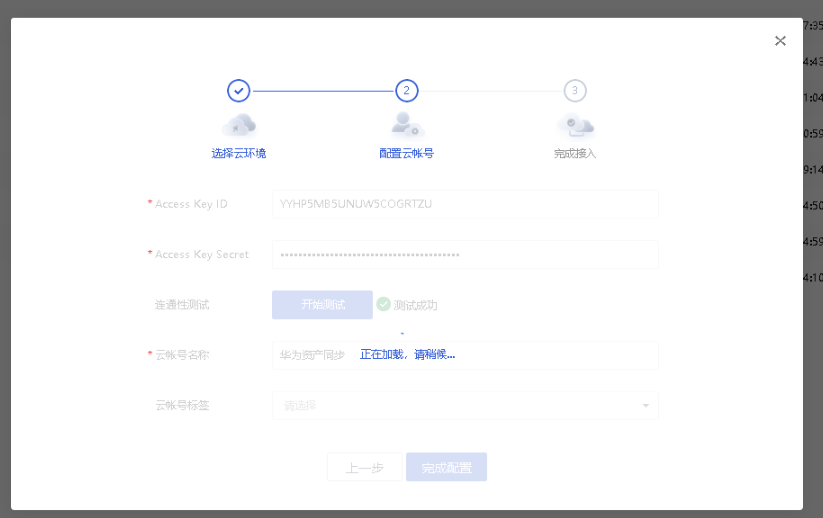Screen dimensions: 823x518
Task: Expand the tag dropdown via its arrow
Action: pyautogui.click(x=645, y=406)
